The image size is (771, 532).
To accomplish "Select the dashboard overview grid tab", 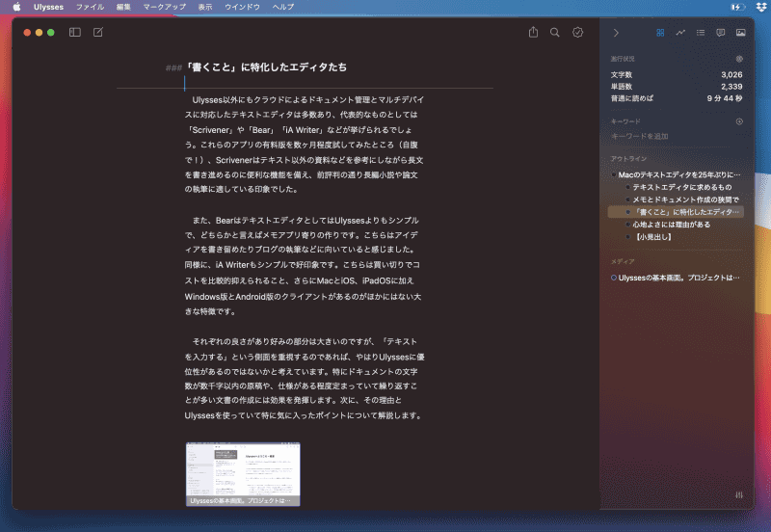I will (660, 33).
